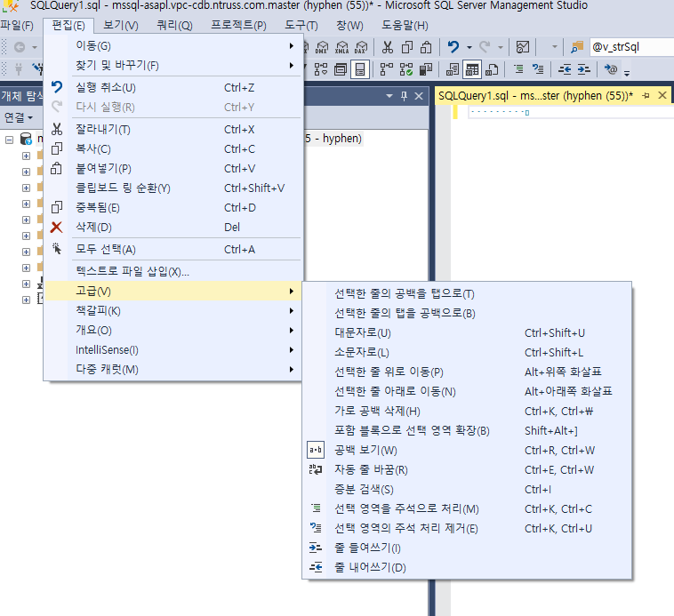Click in the @v_strSql search box

pyautogui.click(x=631, y=47)
